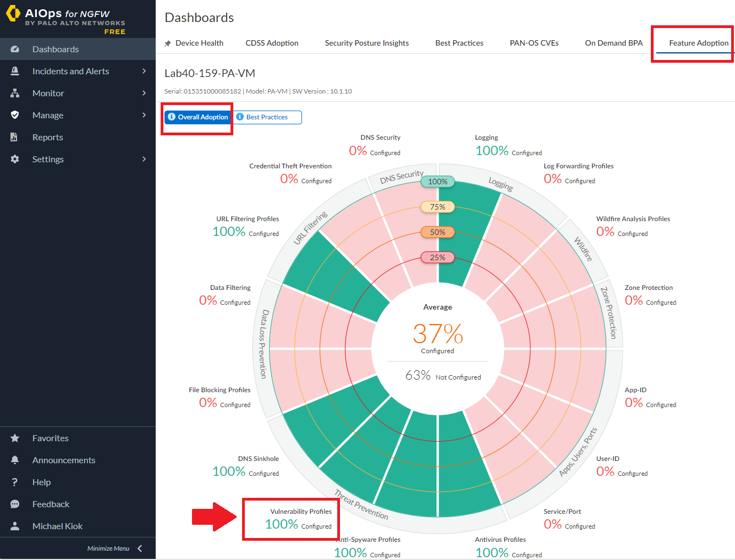Select the Overall Adoption view toggle
Viewport: 735px width, 560px height.
click(198, 117)
